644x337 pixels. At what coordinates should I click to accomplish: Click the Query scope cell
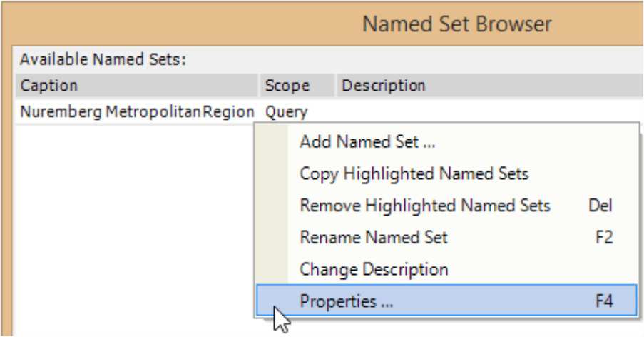(x=286, y=111)
